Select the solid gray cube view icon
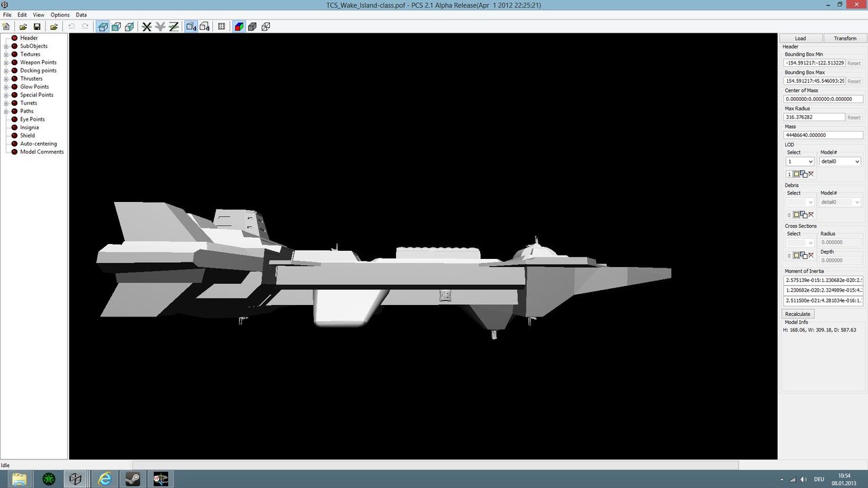 click(x=252, y=26)
